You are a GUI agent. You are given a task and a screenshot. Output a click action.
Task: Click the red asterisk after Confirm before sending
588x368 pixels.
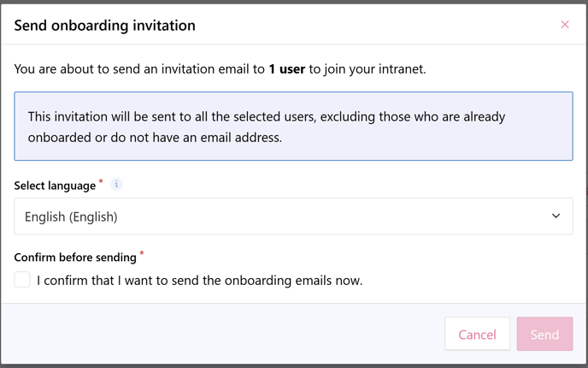click(x=142, y=254)
